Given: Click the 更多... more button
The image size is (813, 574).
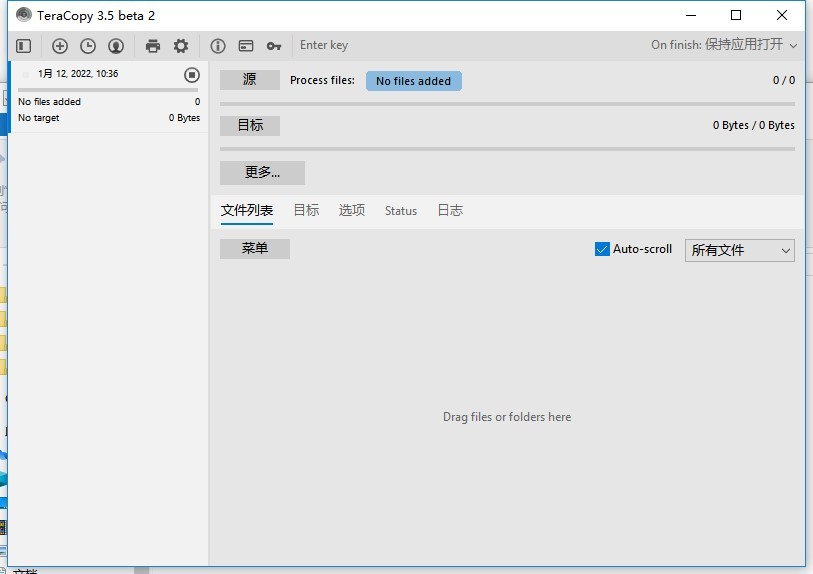Looking at the screenshot, I should (x=262, y=173).
